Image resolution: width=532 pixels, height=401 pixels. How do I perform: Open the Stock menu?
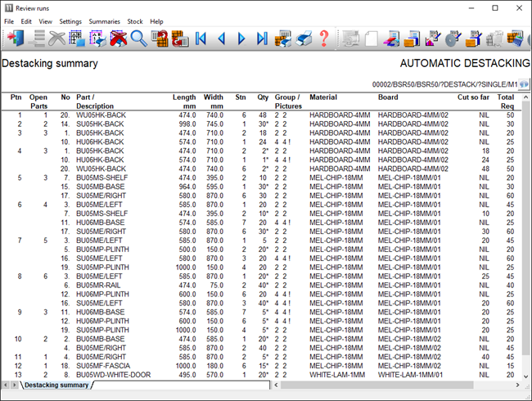[x=135, y=20]
